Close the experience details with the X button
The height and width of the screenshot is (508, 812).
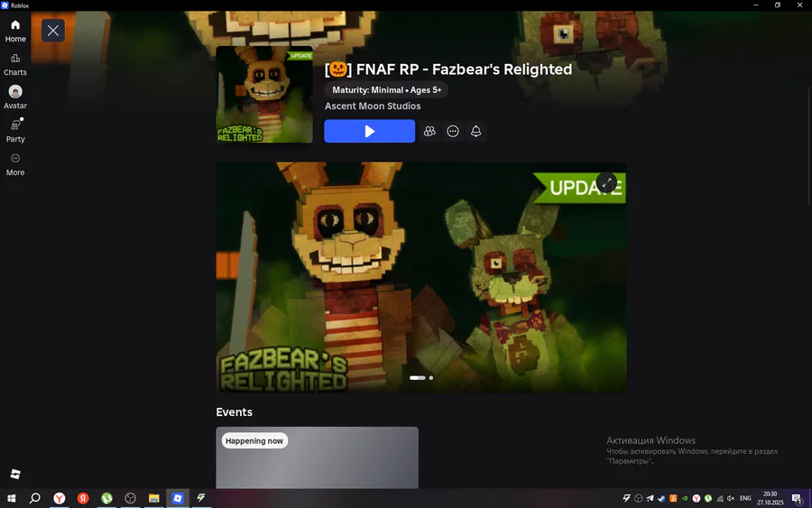[x=53, y=31]
